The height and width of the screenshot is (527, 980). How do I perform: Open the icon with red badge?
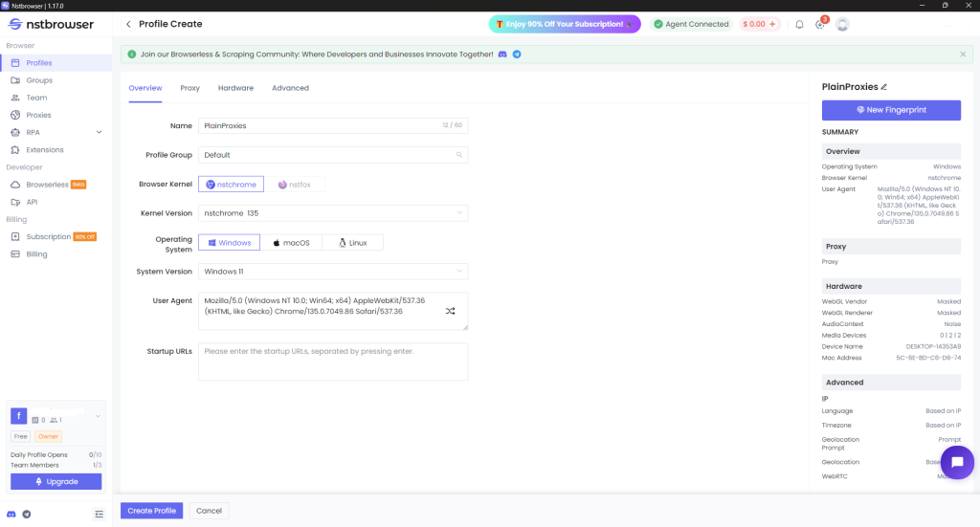(x=820, y=24)
